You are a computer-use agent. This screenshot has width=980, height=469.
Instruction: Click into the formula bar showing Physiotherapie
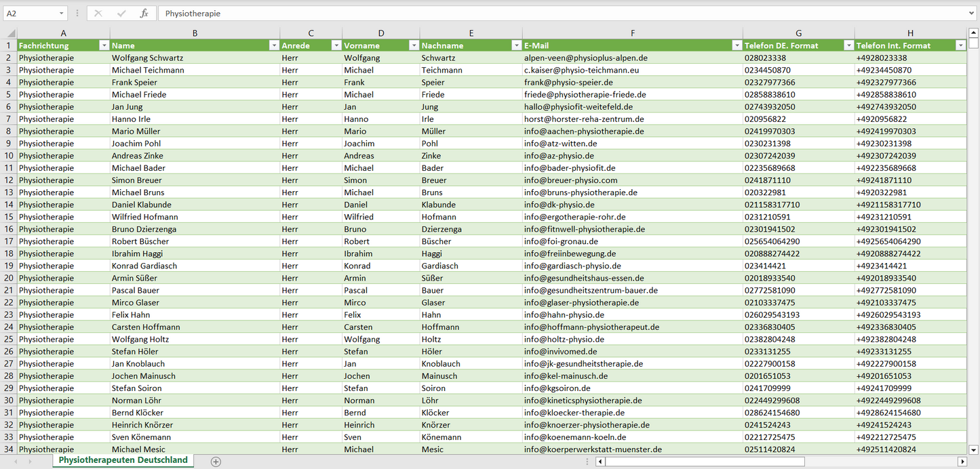[563, 14]
